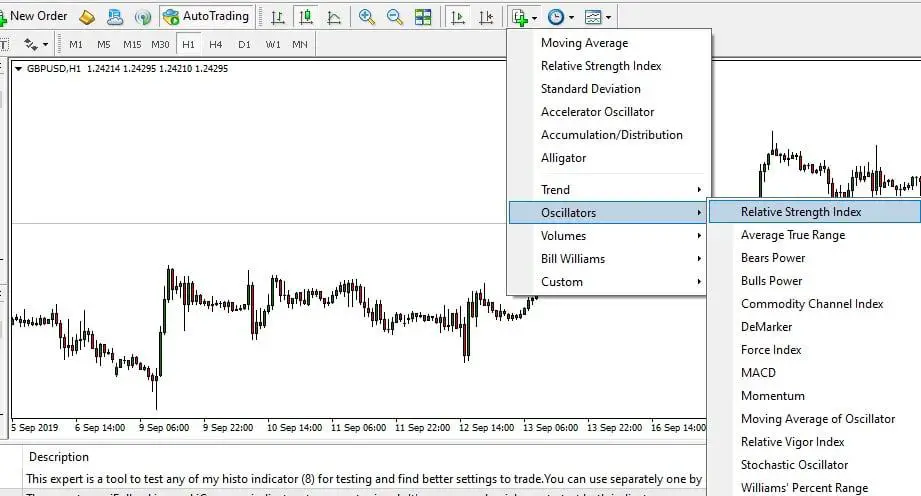Switch to candlestick chart mode
Screen dimensions: 921x496
(306, 17)
